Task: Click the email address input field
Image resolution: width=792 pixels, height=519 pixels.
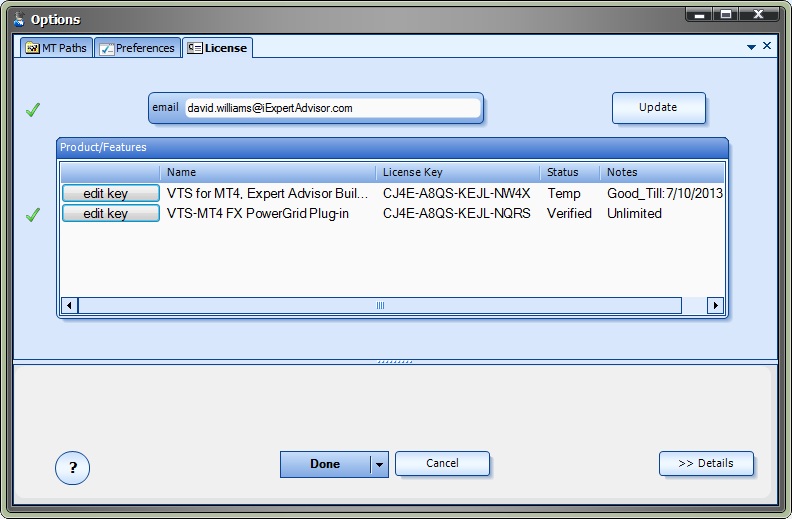Action: pyautogui.click(x=332, y=108)
